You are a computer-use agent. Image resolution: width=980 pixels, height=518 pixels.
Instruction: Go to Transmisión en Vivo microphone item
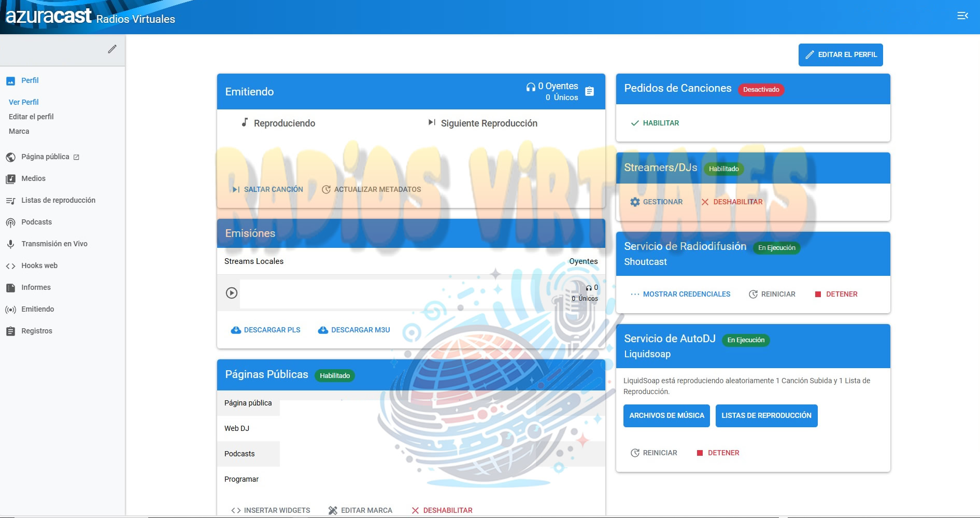[54, 244]
